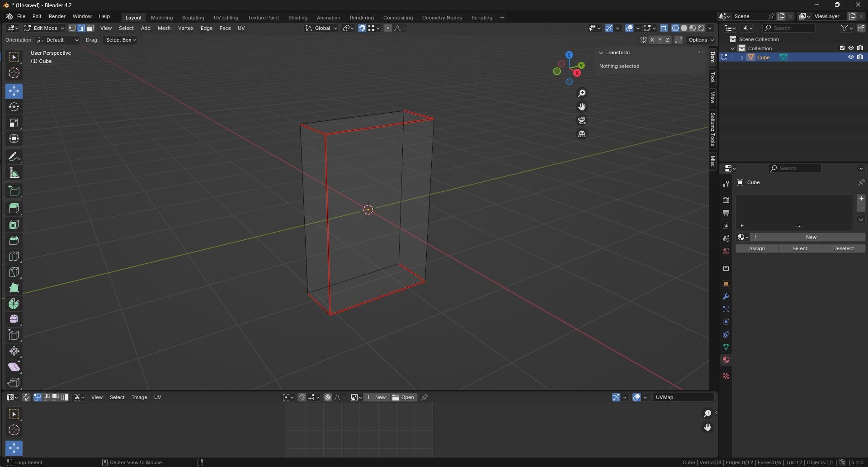Click the New material button
The image size is (868, 467).
click(x=811, y=237)
